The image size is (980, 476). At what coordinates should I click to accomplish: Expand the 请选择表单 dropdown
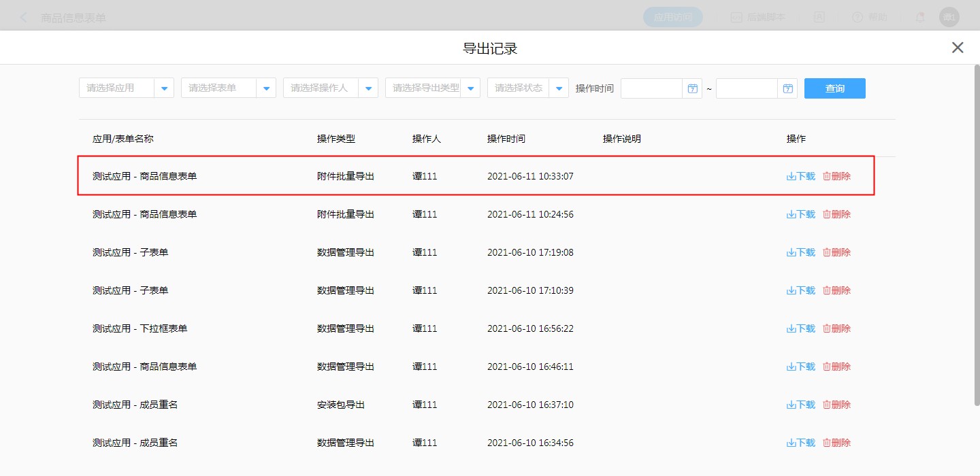pos(266,88)
